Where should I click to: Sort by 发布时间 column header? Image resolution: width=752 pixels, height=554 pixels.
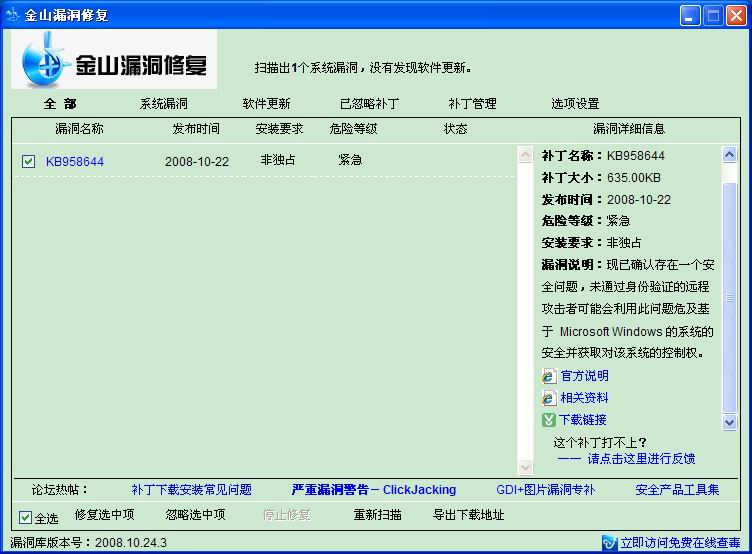[196, 129]
